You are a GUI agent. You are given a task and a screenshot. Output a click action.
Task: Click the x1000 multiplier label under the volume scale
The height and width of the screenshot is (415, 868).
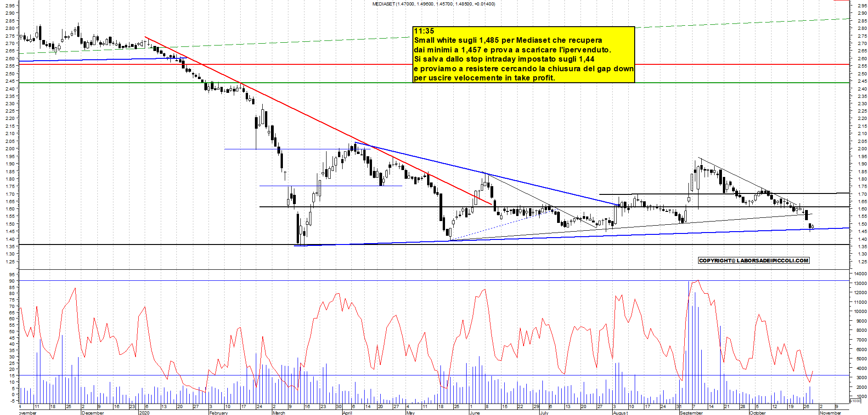coord(855,401)
